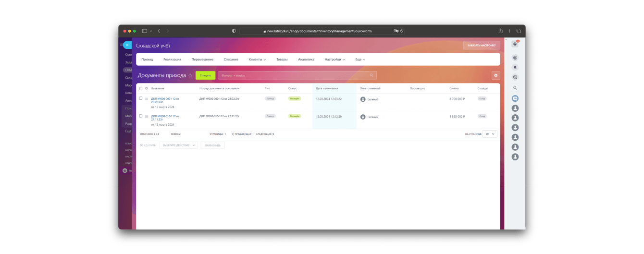Expand the Еще dropdown menu

pos(360,60)
